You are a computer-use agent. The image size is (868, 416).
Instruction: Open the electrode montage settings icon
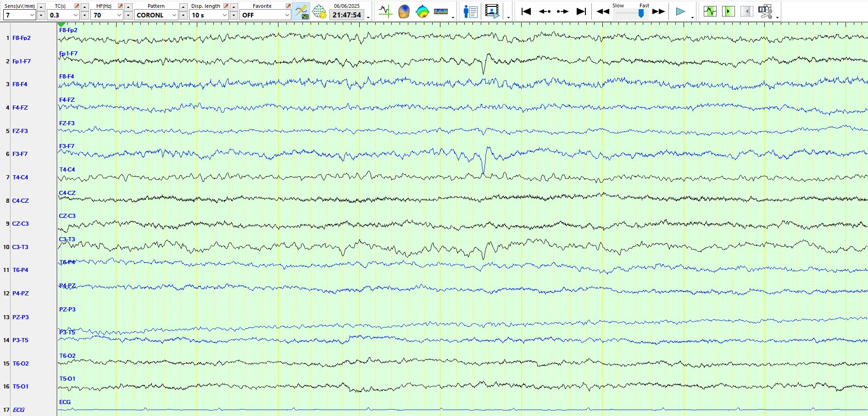pos(319,11)
